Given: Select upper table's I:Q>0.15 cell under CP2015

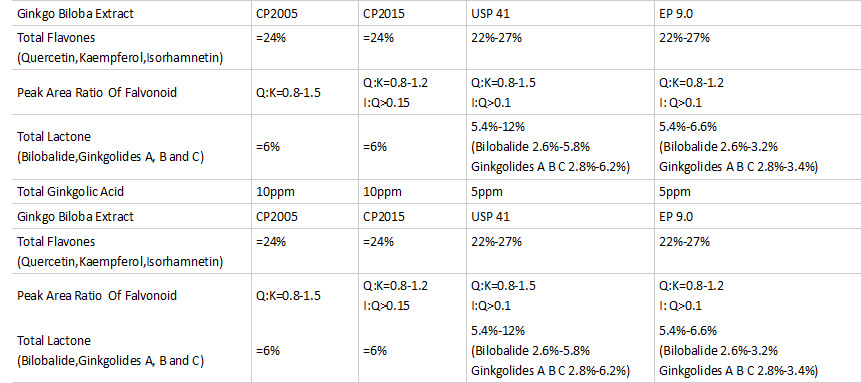Looking at the screenshot, I should coord(387,103).
